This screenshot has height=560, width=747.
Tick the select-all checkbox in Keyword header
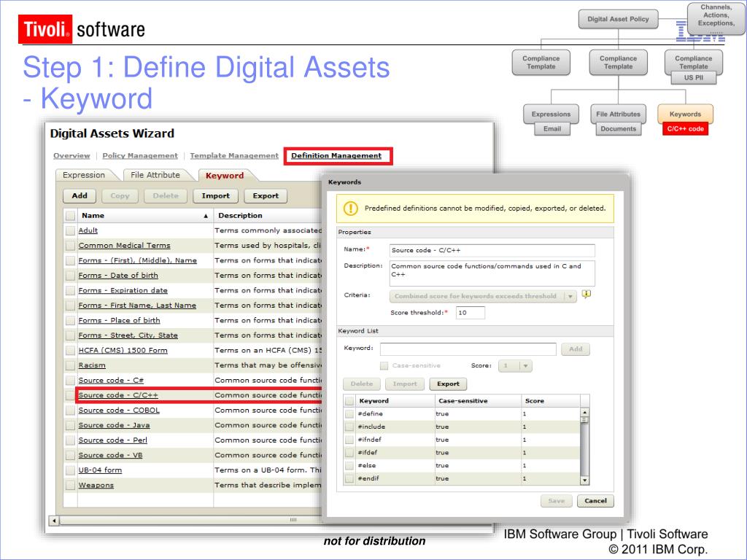pyautogui.click(x=349, y=401)
